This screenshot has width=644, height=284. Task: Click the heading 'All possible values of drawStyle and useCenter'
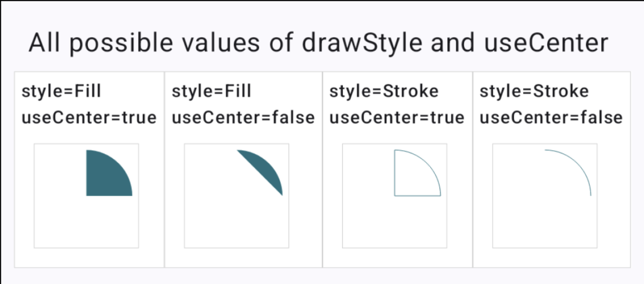click(x=318, y=43)
